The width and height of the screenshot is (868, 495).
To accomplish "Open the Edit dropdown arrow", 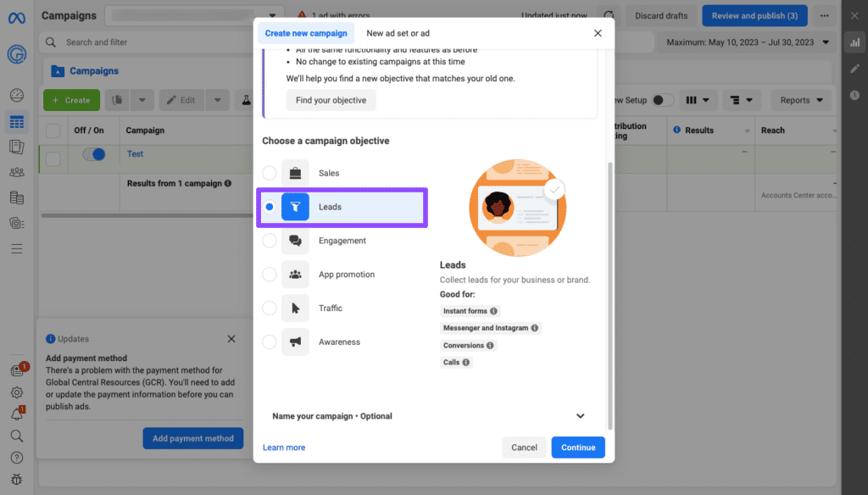I will (x=218, y=100).
